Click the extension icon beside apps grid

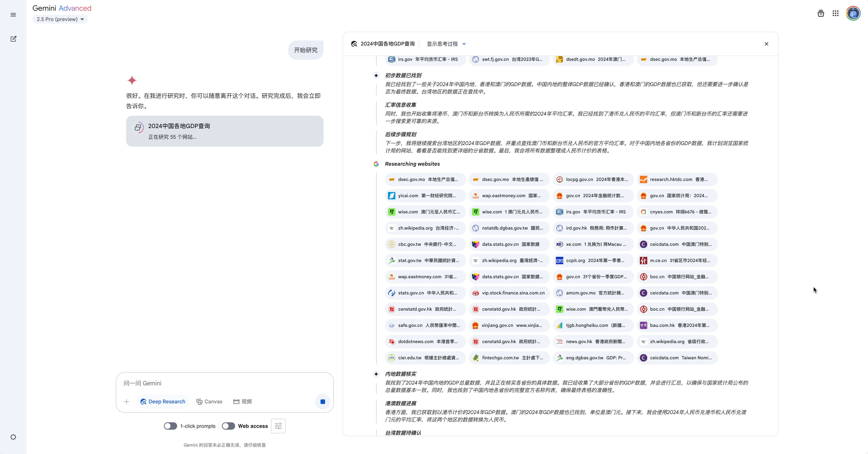(x=820, y=13)
